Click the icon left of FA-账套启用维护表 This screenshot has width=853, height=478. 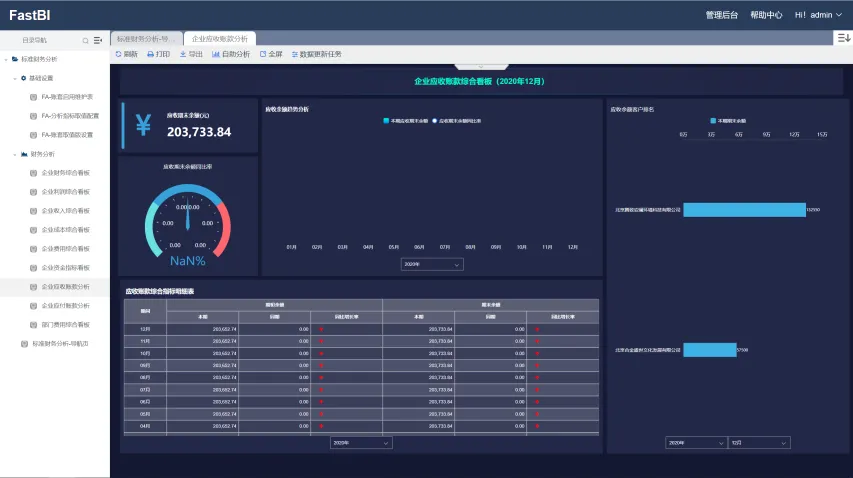tap(33, 97)
